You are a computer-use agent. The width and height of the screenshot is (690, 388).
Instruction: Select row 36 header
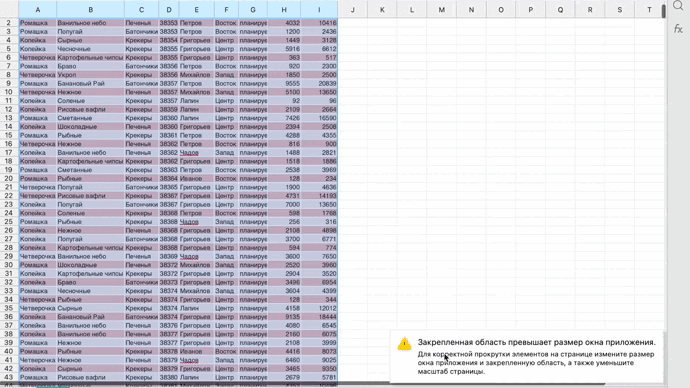click(9, 317)
